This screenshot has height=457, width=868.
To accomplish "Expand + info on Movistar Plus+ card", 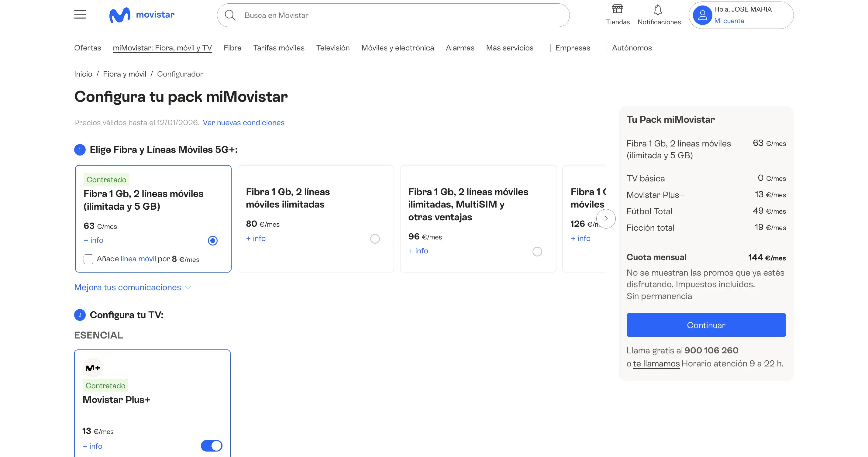I will pyautogui.click(x=92, y=446).
